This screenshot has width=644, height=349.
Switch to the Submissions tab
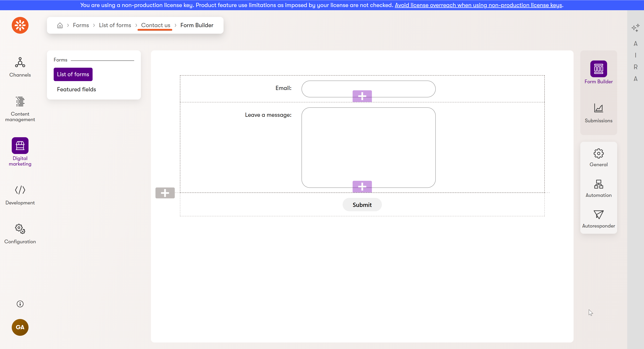(598, 113)
